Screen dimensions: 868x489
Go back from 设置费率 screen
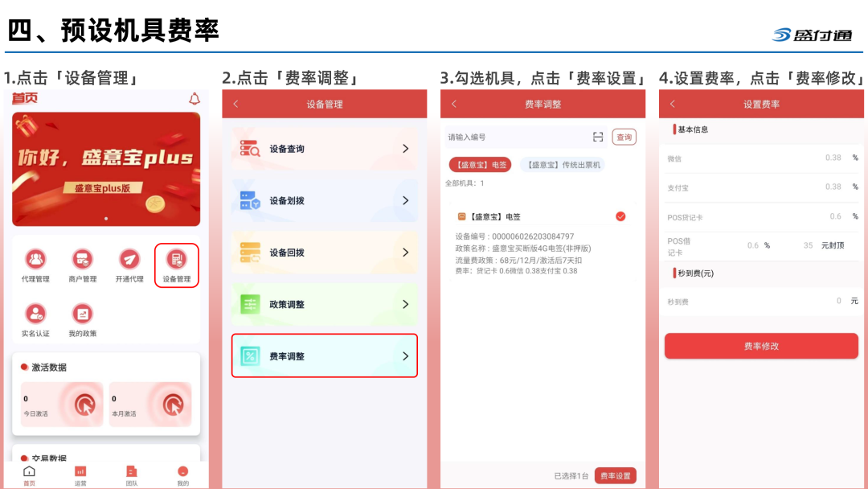(673, 104)
